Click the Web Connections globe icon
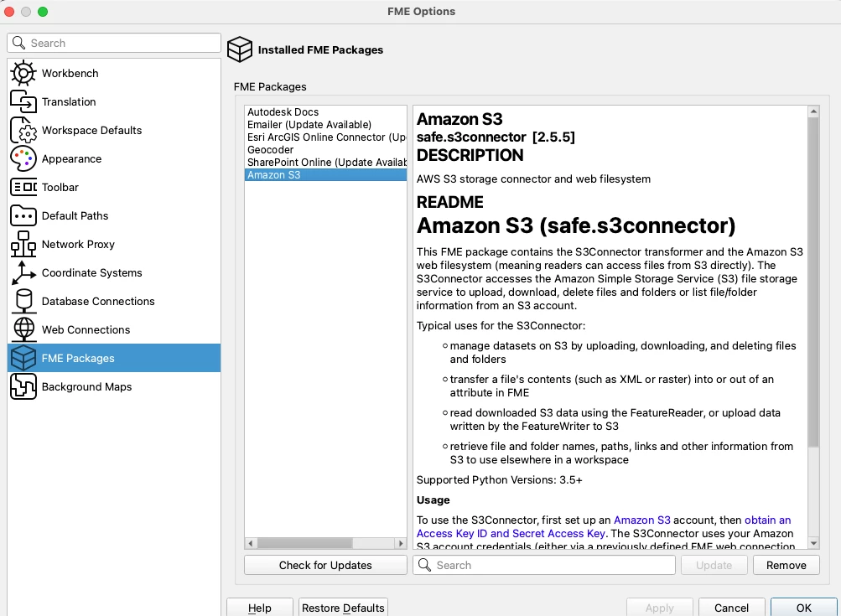Image resolution: width=841 pixels, height=616 pixels. 23,329
